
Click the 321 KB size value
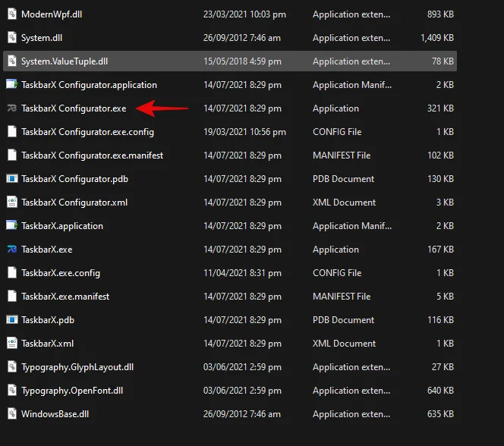(440, 108)
